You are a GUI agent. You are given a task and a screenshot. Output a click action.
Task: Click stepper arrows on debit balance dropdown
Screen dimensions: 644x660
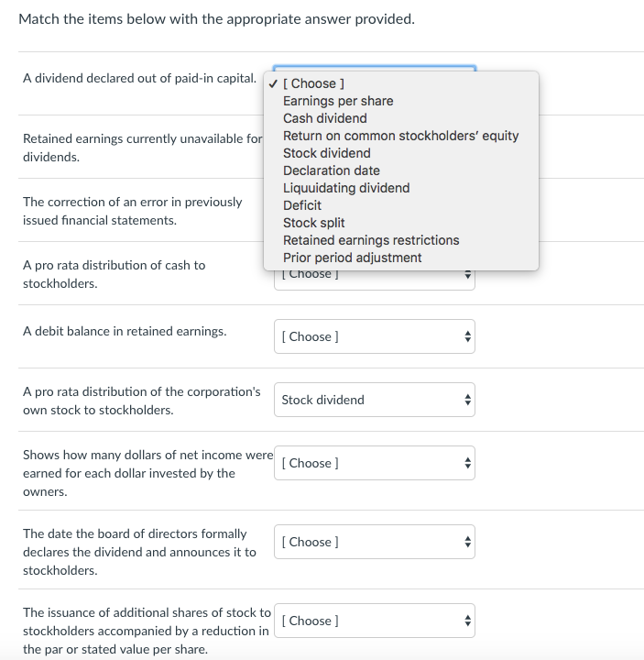(x=467, y=336)
